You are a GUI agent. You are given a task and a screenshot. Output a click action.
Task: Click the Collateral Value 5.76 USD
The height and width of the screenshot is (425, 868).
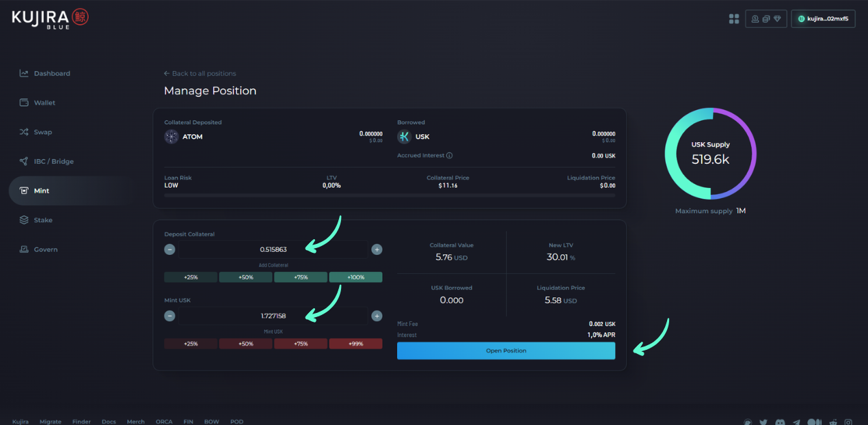click(451, 258)
